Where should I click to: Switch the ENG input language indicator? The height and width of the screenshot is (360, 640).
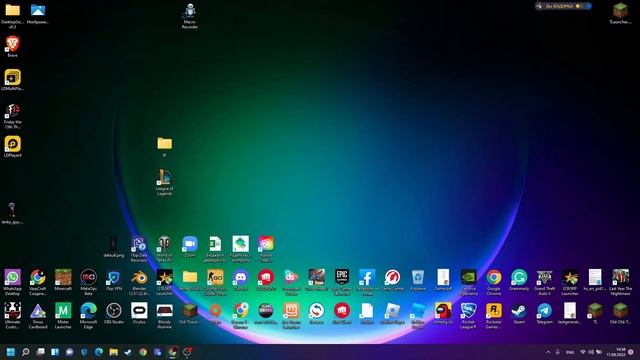tap(570, 352)
